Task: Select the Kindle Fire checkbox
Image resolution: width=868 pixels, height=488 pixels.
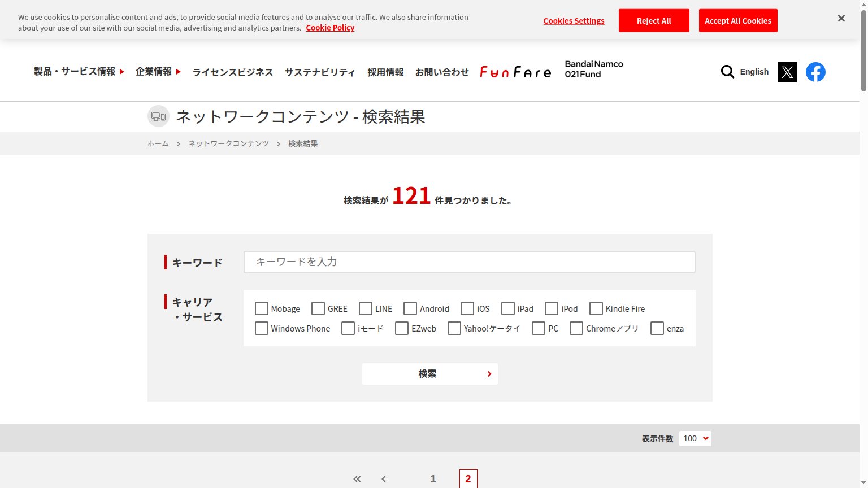Action: tap(596, 308)
